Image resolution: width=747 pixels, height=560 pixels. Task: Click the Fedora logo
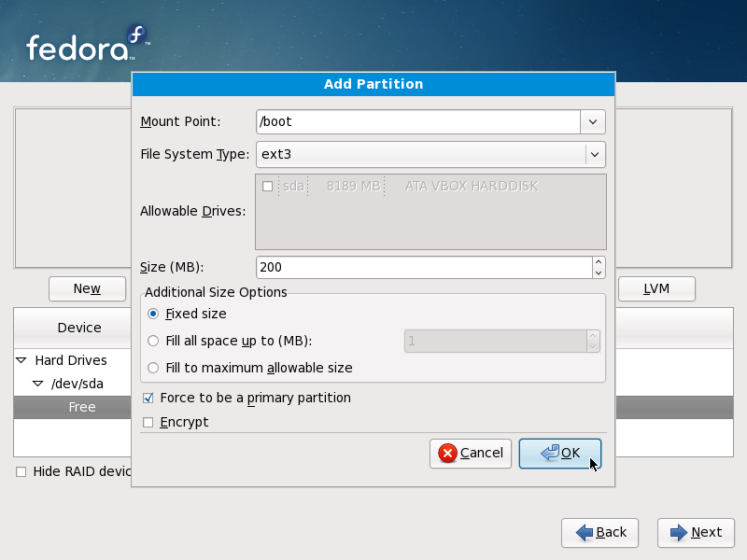[88, 43]
